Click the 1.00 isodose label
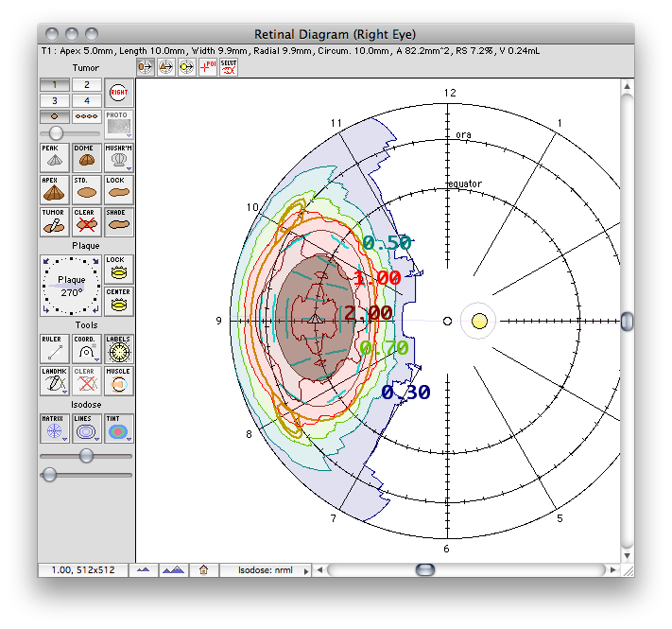This screenshot has height=629, width=672. (x=377, y=278)
